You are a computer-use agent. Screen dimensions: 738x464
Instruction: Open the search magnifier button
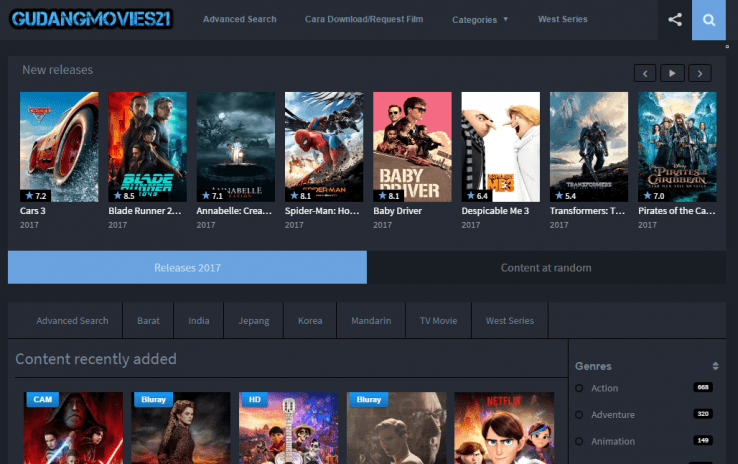click(x=709, y=20)
